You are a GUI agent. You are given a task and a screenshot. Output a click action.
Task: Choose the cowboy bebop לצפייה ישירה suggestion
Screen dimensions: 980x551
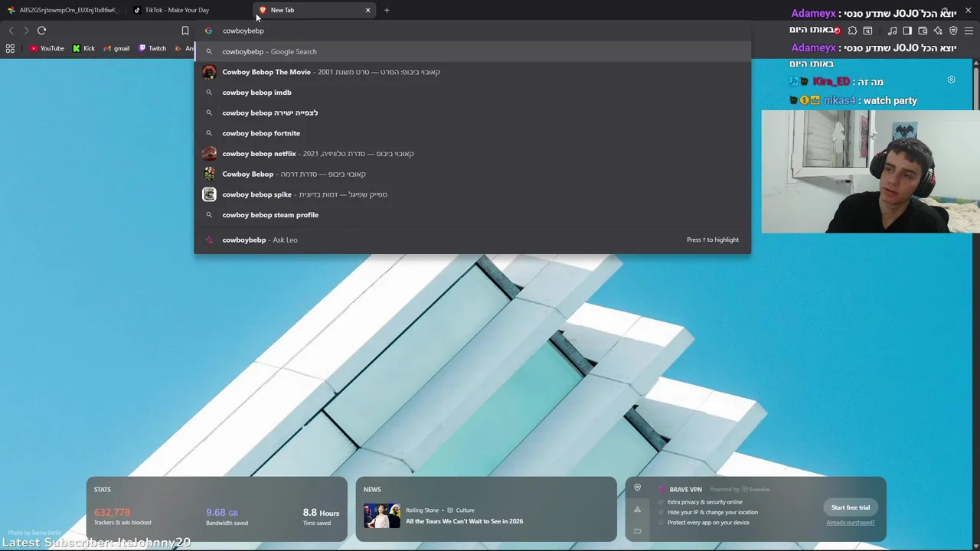(x=472, y=112)
